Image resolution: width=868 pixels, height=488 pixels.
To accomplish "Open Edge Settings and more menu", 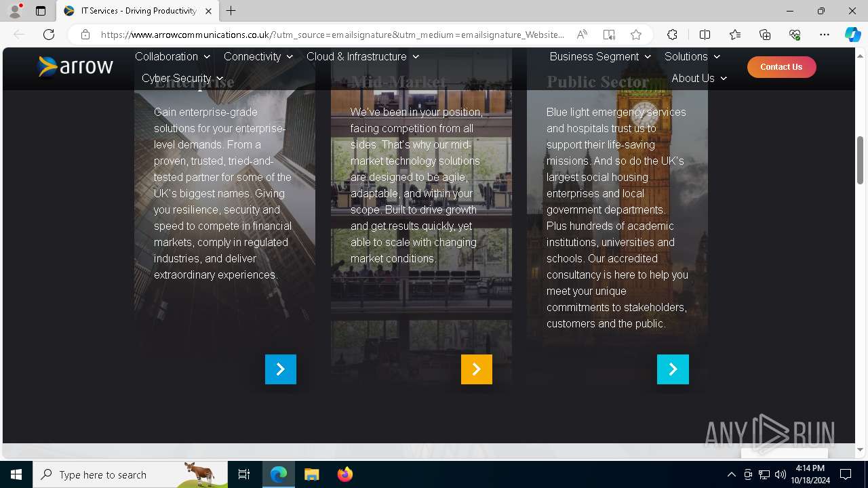I will pyautogui.click(x=825, y=35).
